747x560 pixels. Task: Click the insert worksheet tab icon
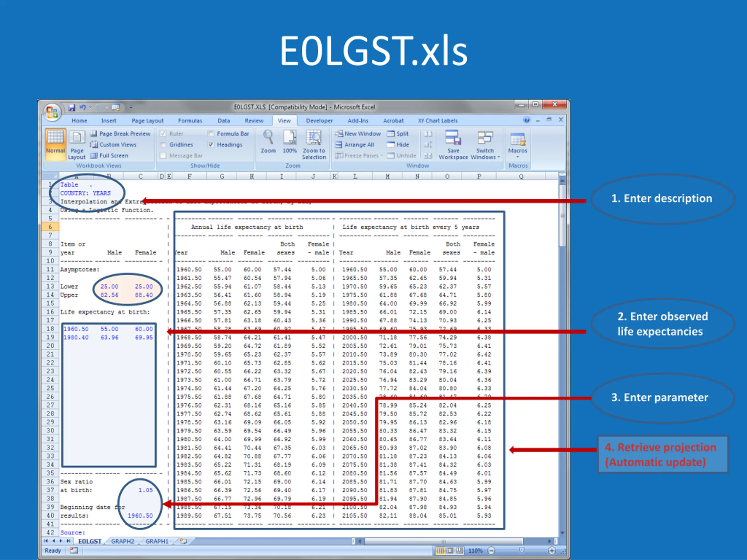coord(183,541)
